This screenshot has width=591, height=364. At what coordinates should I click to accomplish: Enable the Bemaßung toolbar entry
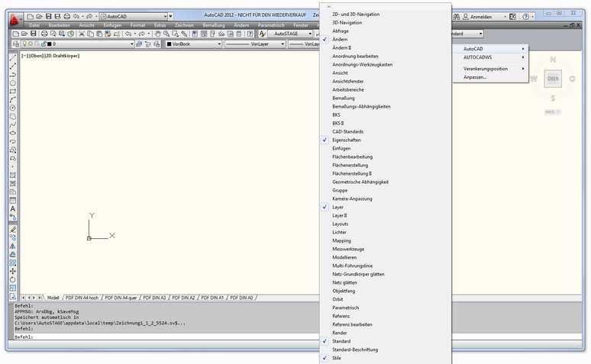coord(345,98)
